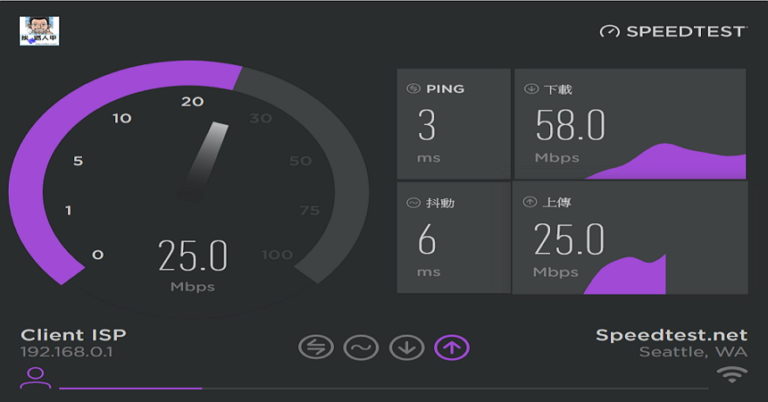Click the Client ISP label
768x402 pixels.
(73, 335)
